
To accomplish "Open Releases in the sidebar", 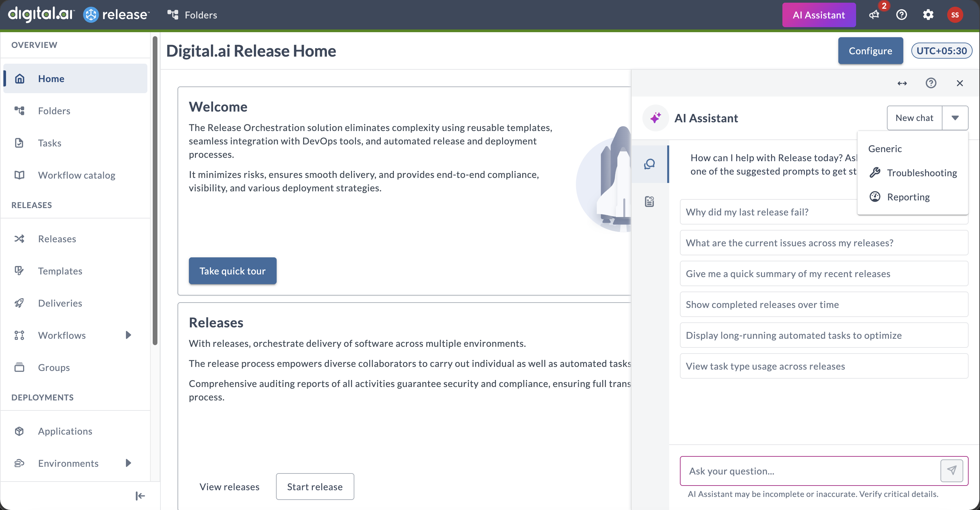I will tap(75, 239).
